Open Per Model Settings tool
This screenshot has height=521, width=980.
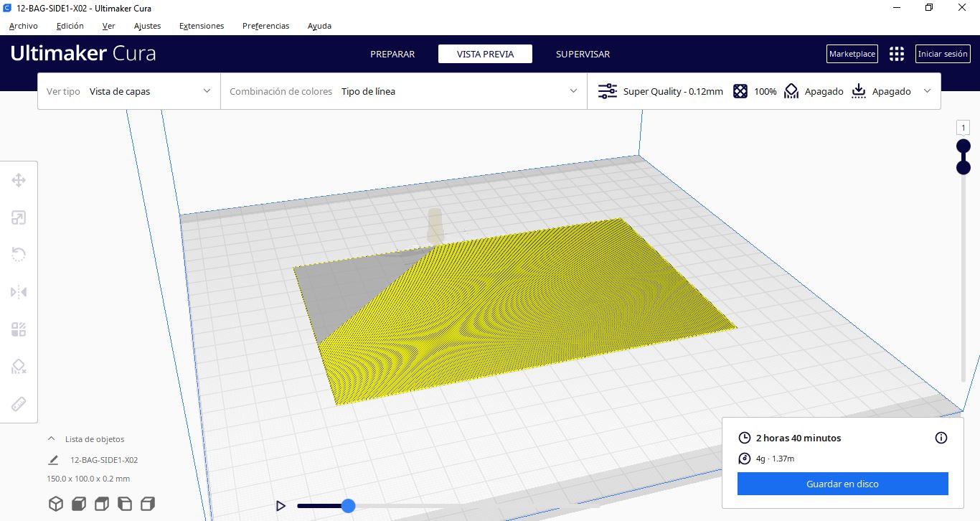coord(19,329)
